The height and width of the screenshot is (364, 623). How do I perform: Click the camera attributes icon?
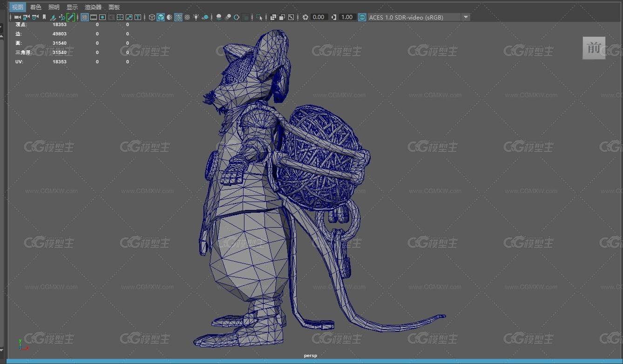[x=35, y=17]
